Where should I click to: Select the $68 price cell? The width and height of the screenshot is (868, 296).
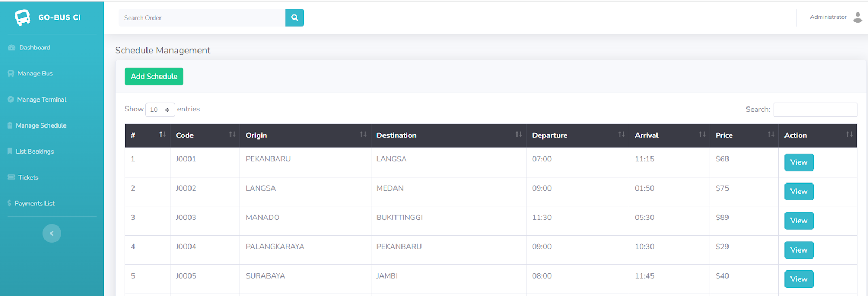744,162
